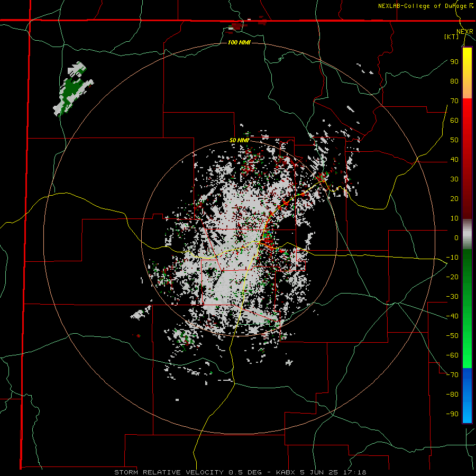Click the -90 value on the velocity scale

pyautogui.click(x=452, y=414)
